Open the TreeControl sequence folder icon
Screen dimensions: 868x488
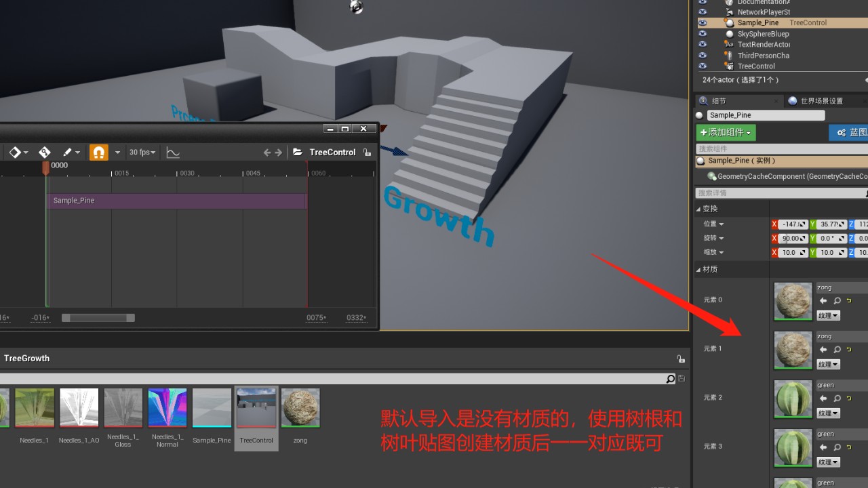coord(298,152)
